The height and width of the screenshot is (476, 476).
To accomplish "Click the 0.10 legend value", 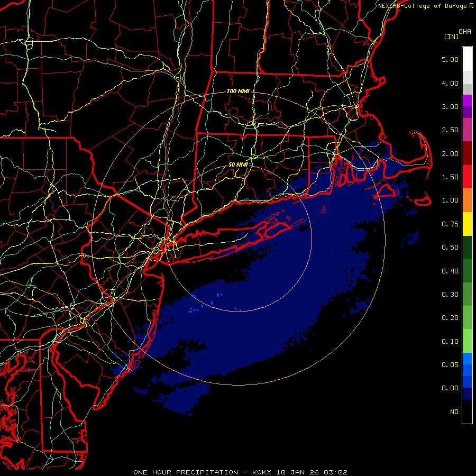I will (x=450, y=342).
